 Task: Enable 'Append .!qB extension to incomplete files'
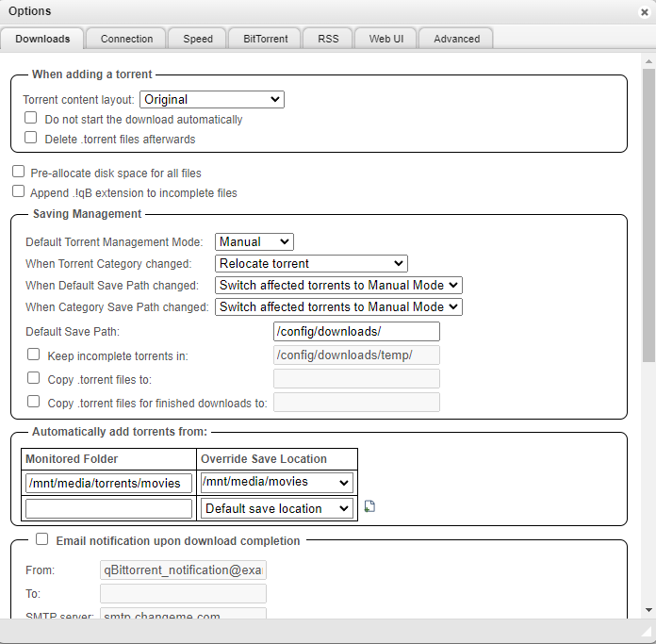click(x=19, y=191)
